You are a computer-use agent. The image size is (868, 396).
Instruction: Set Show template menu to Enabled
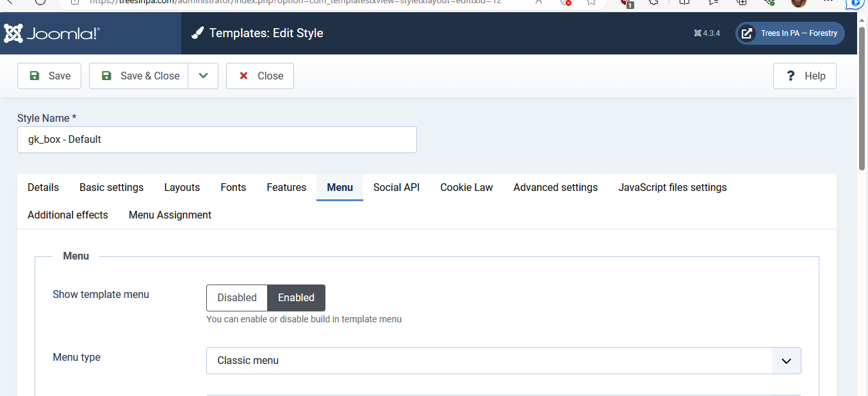tap(296, 298)
